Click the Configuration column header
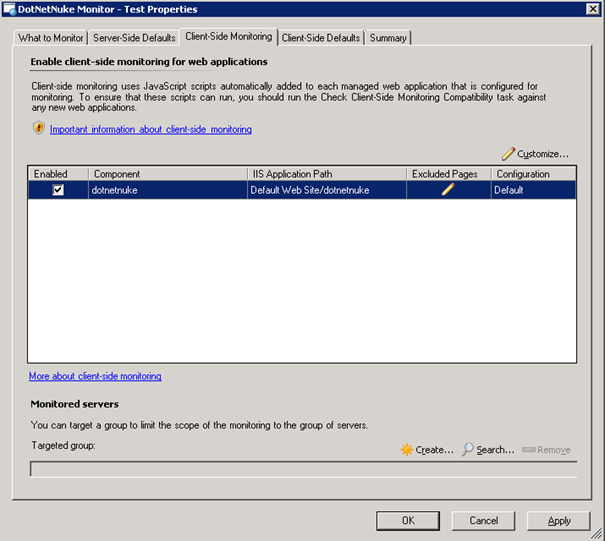This screenshot has height=541, width=605. click(x=534, y=174)
